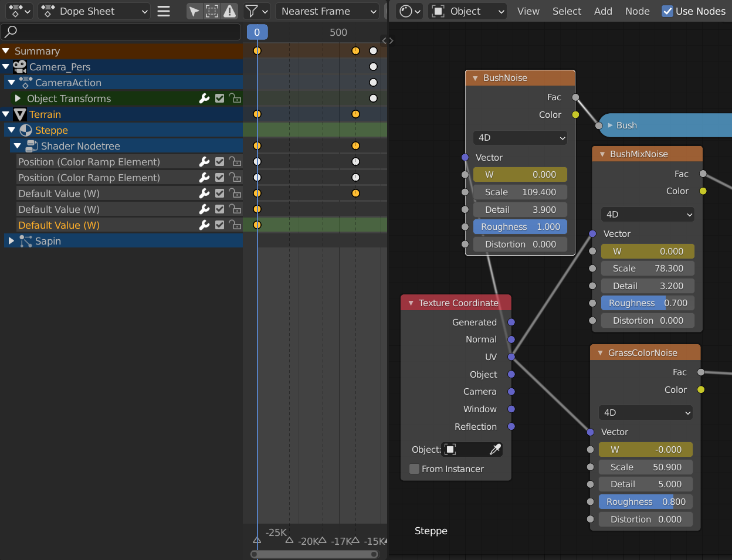
Task: Open the 4D dimensions dropdown in BushNoise
Action: [x=520, y=138]
